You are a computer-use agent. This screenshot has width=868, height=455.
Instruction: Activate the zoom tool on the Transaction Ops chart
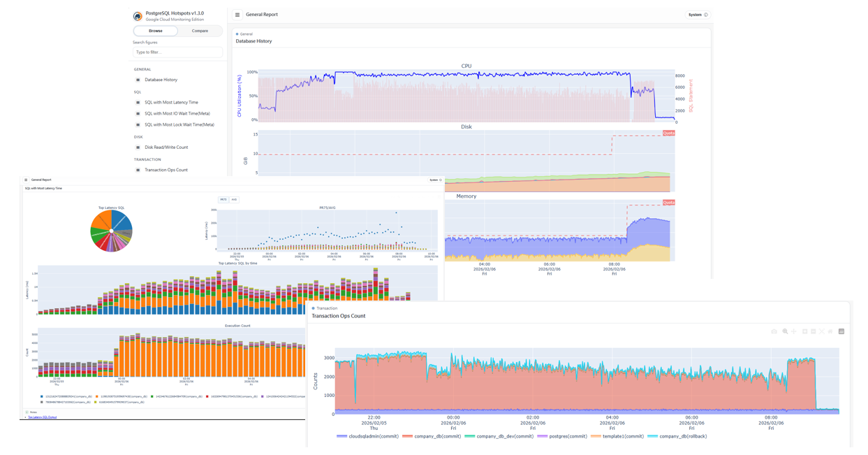coord(785,331)
